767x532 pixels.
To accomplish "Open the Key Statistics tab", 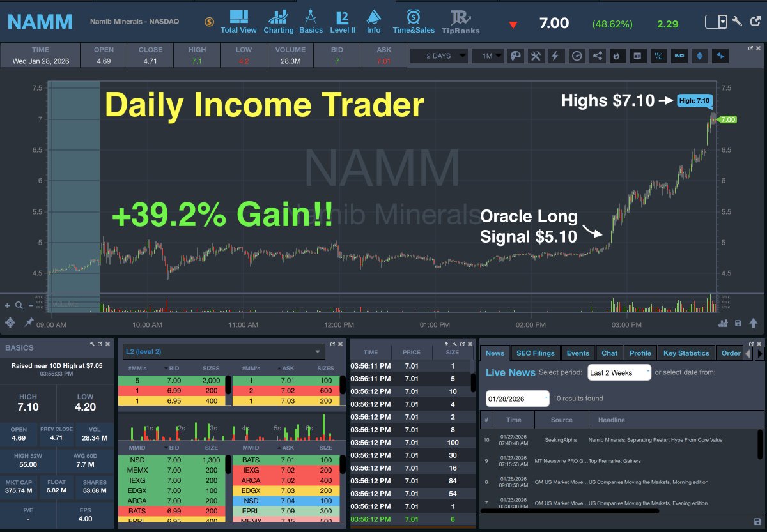I will [x=686, y=353].
